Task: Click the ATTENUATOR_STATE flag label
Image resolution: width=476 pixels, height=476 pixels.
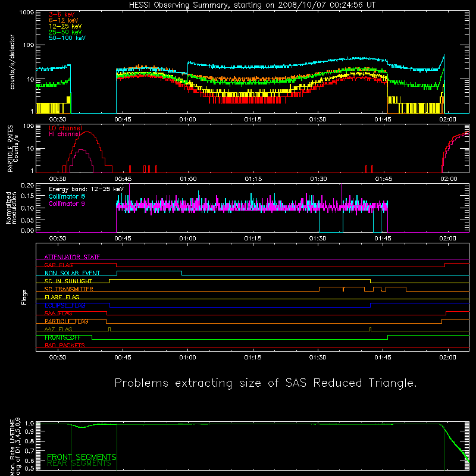Action: 72,257
